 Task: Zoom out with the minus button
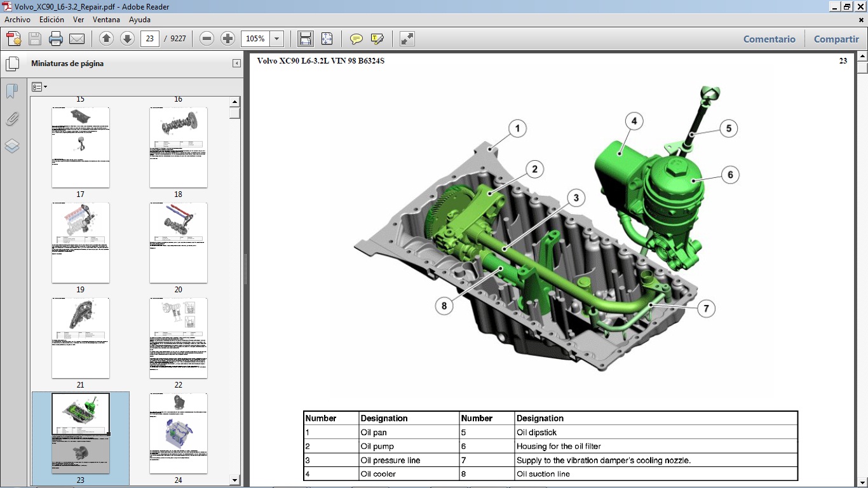tap(207, 39)
